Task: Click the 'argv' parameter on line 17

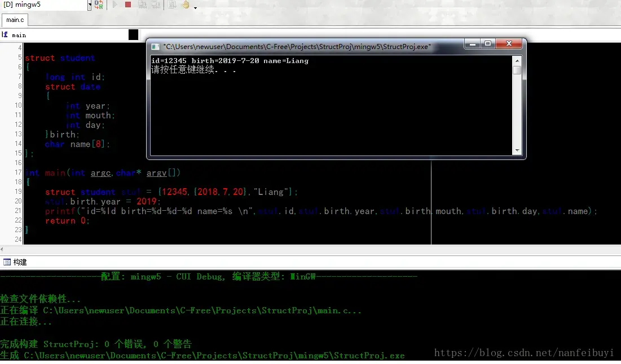Action: (156, 173)
